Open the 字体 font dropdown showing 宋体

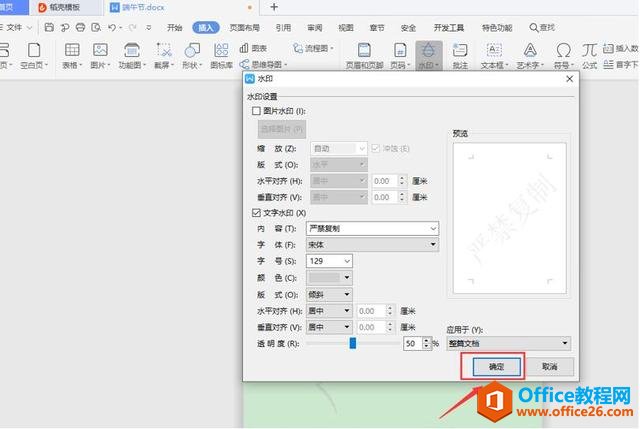tap(432, 245)
